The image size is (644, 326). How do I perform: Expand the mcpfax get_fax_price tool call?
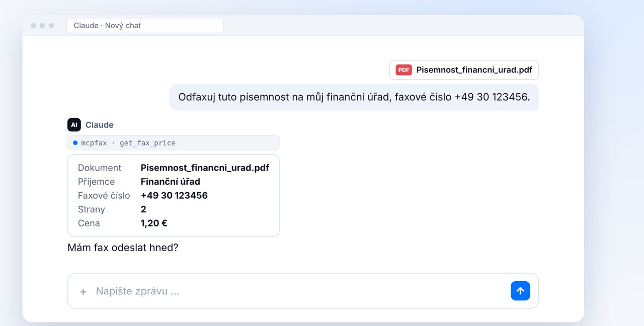174,143
